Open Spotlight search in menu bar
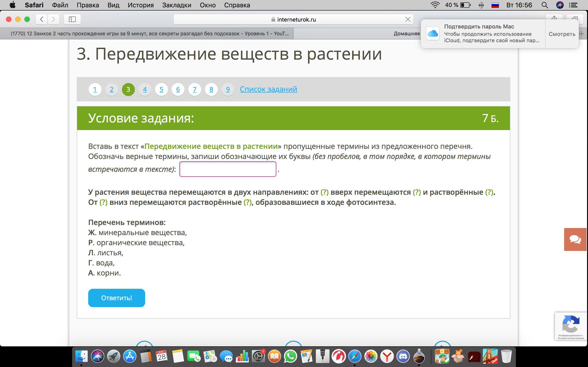This screenshot has width=588, height=367. (545, 5)
